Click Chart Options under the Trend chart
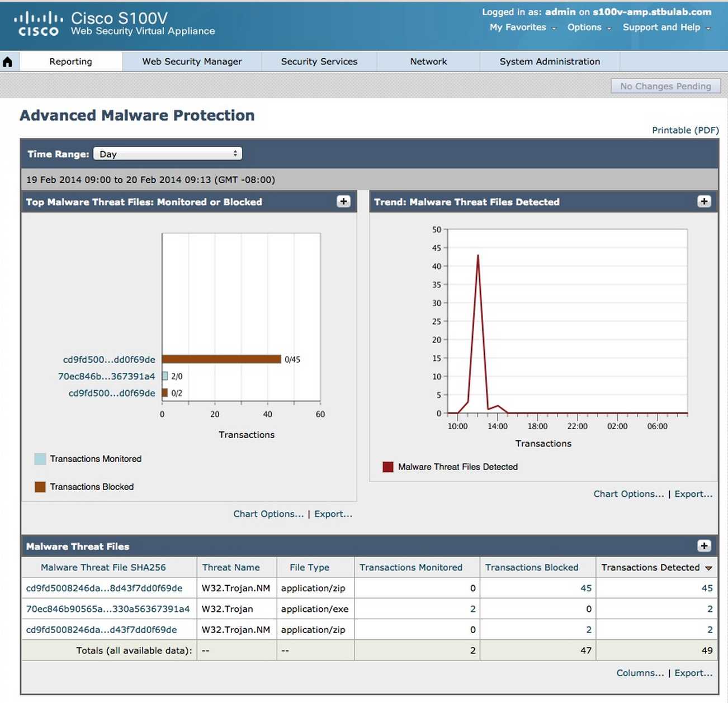Screen dimensions: 728x703 pyautogui.click(x=628, y=494)
